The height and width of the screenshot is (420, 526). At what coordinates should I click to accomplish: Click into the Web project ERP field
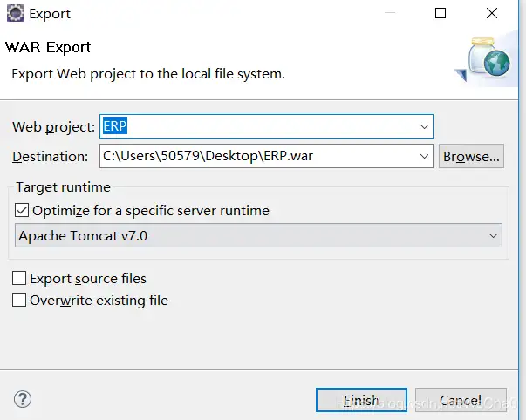262,127
